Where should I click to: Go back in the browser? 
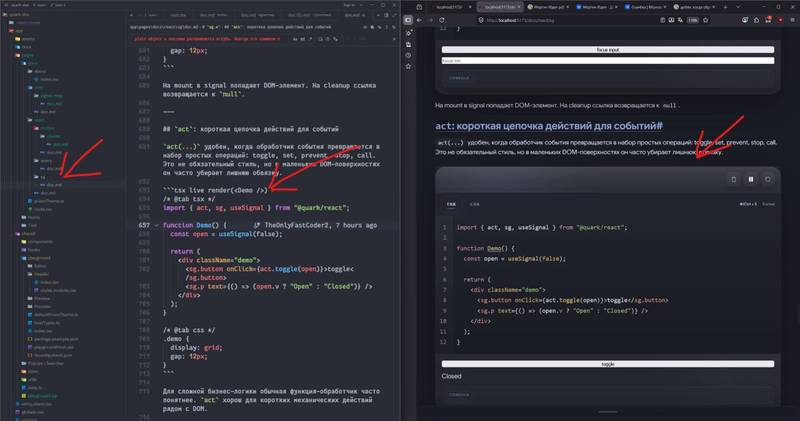point(419,20)
